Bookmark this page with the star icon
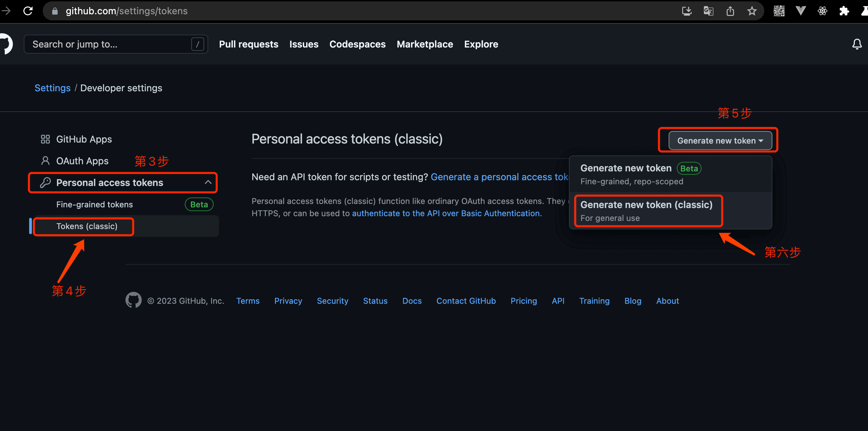868x431 pixels. (x=752, y=11)
